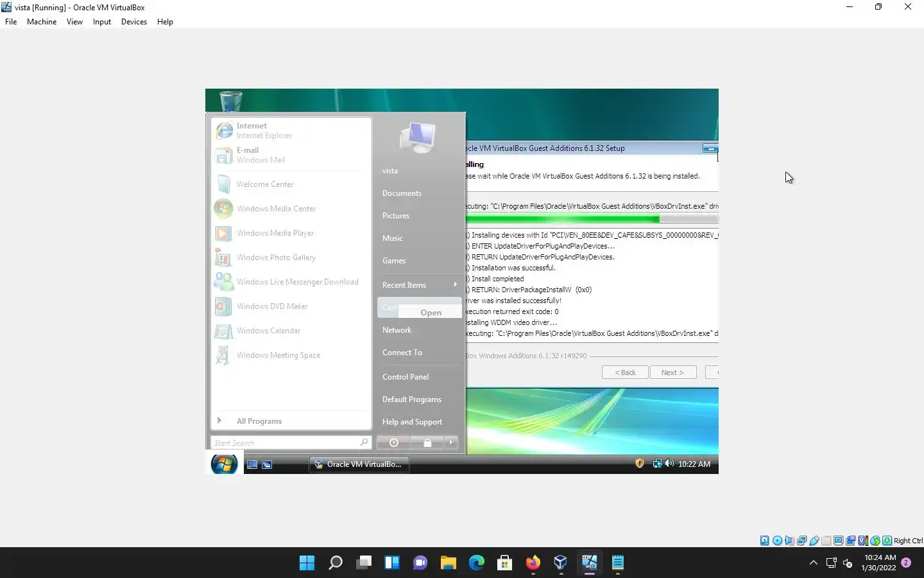Click Show Desktop quick launch icon in Vista
Image resolution: width=924 pixels, height=578 pixels.
click(252, 464)
